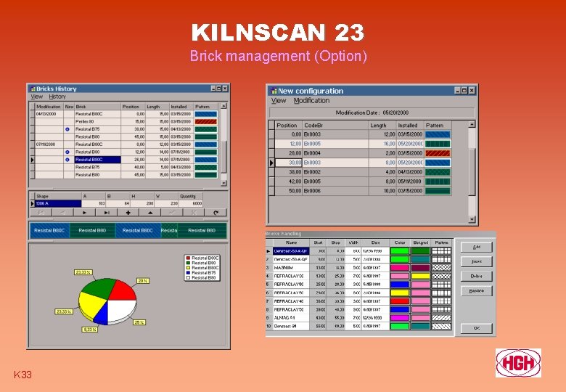The height and width of the screenshot is (392, 566).
Task: Click the plus insert-record navigator button
Action: 128,213
